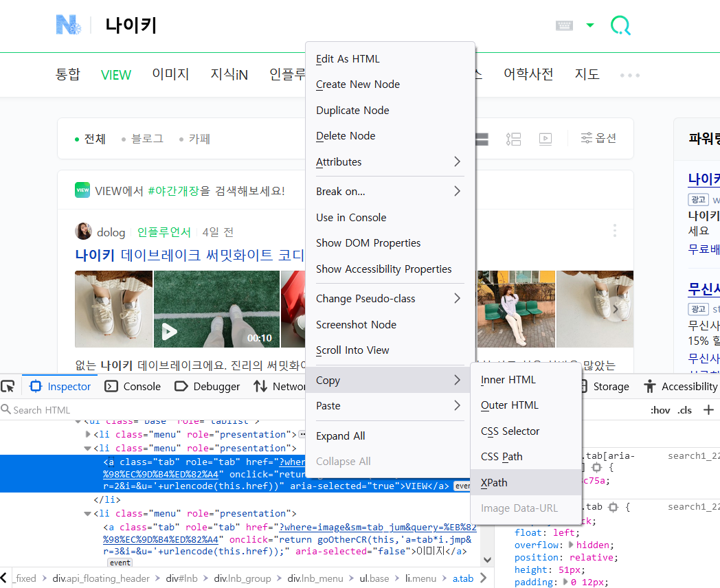Click the green search magnifier icon

[620, 25]
